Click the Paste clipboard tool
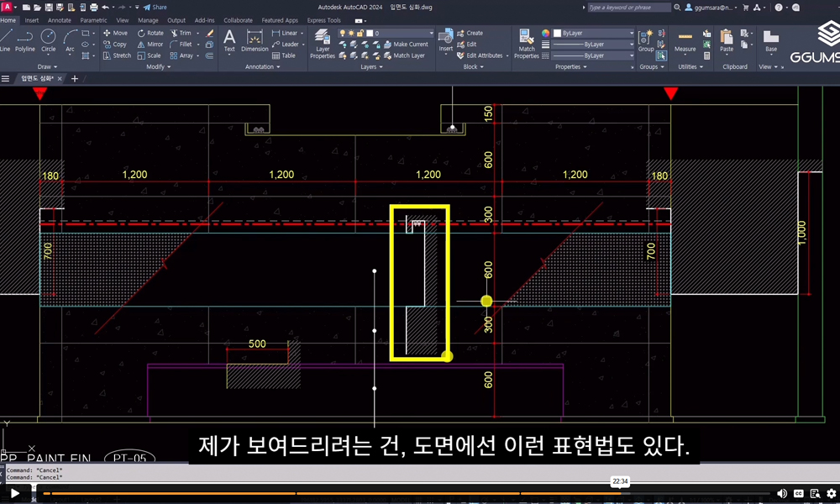This screenshot has width=840, height=504. (x=727, y=41)
